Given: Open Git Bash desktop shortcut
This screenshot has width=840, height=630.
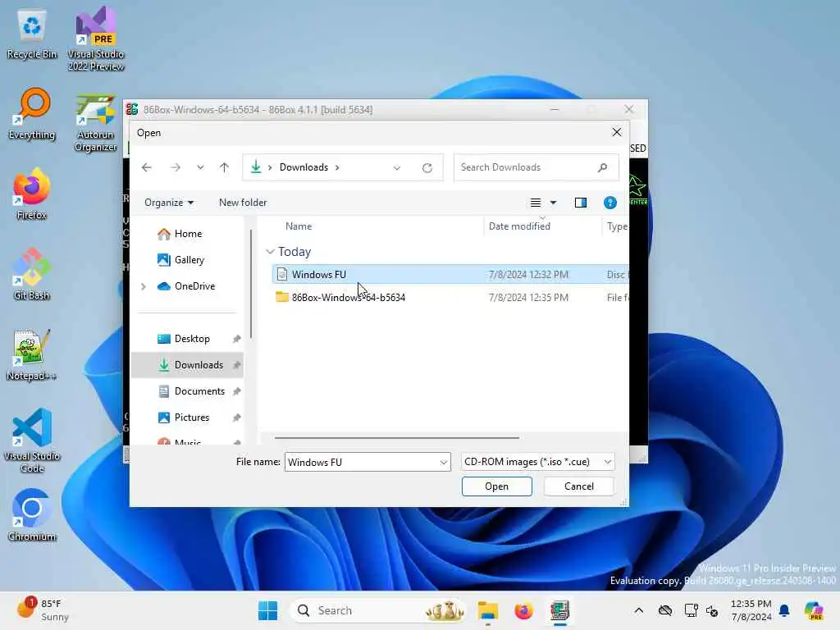Looking at the screenshot, I should click(32, 274).
